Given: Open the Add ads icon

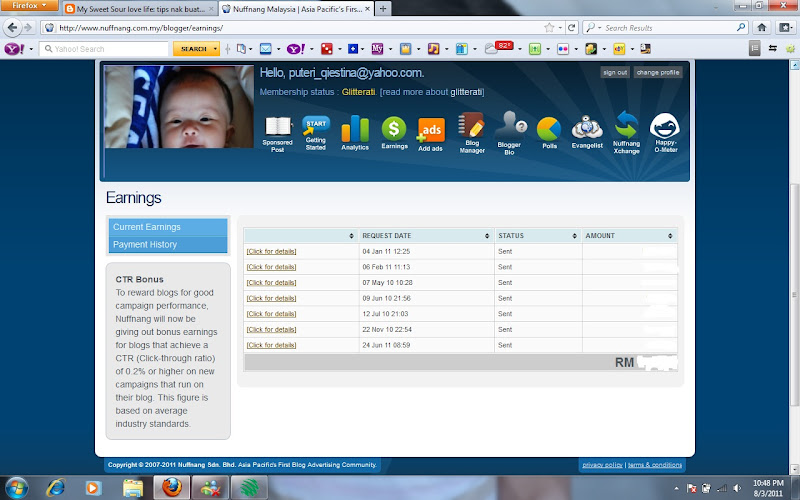Looking at the screenshot, I should (431, 134).
